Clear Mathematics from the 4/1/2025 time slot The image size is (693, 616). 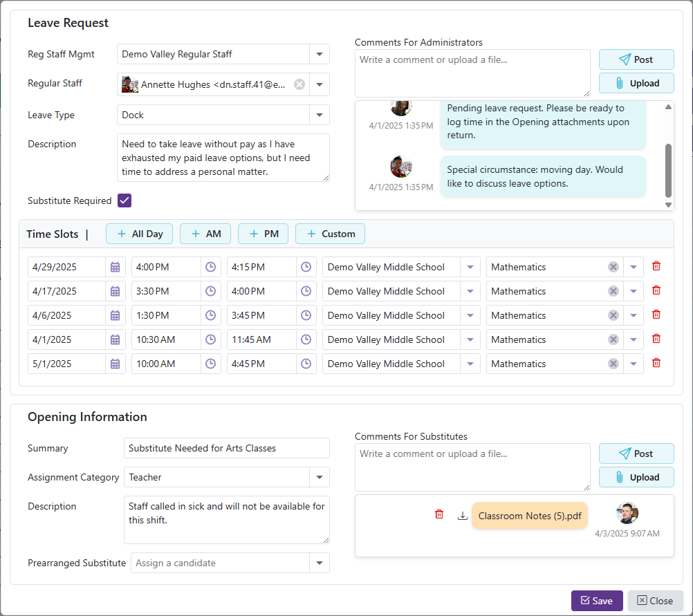[613, 339]
